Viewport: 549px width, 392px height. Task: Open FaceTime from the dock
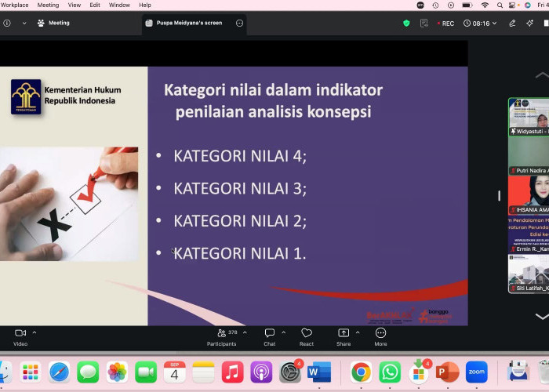coord(146,372)
